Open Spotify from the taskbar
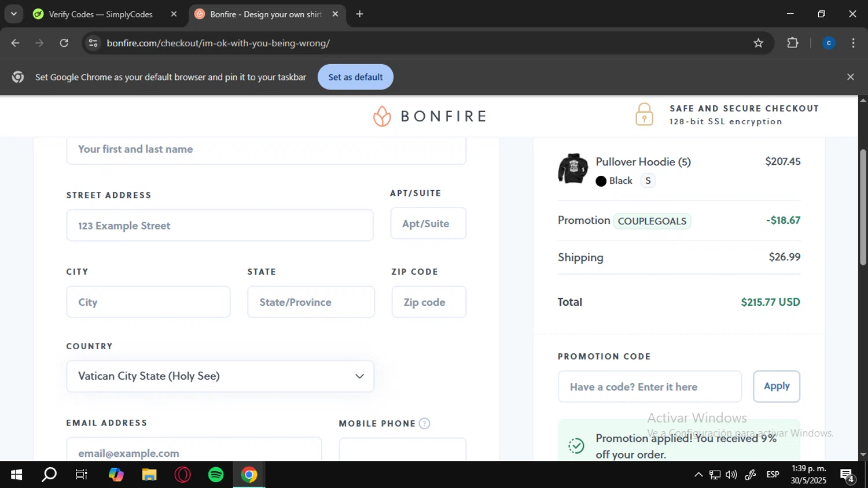The image size is (868, 488). tap(216, 475)
